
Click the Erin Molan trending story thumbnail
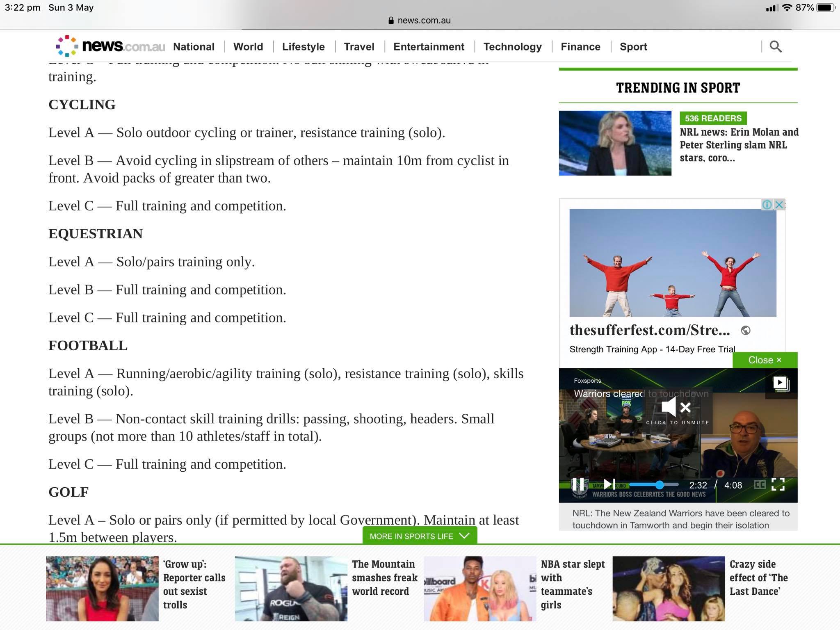click(x=615, y=143)
